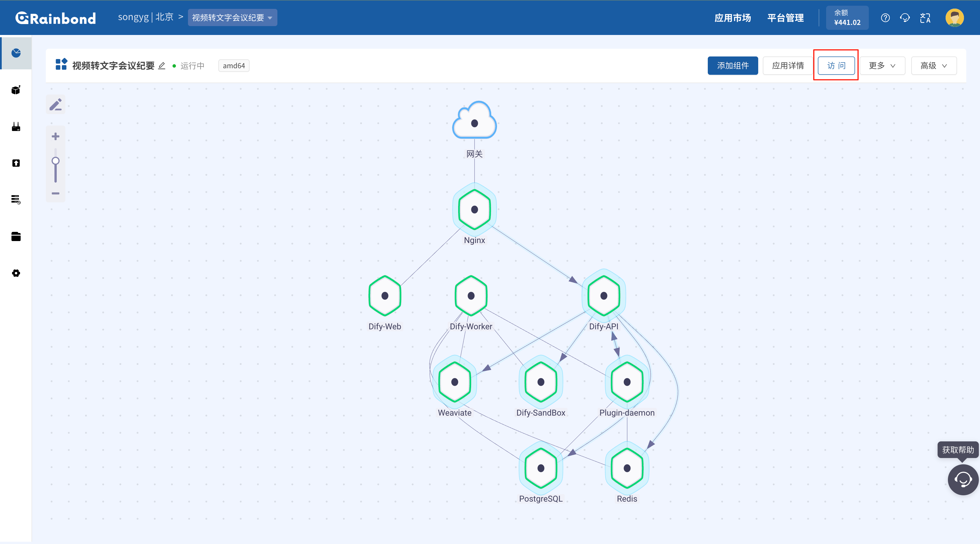Select the Dify-SandBox hexagon node

point(541,382)
